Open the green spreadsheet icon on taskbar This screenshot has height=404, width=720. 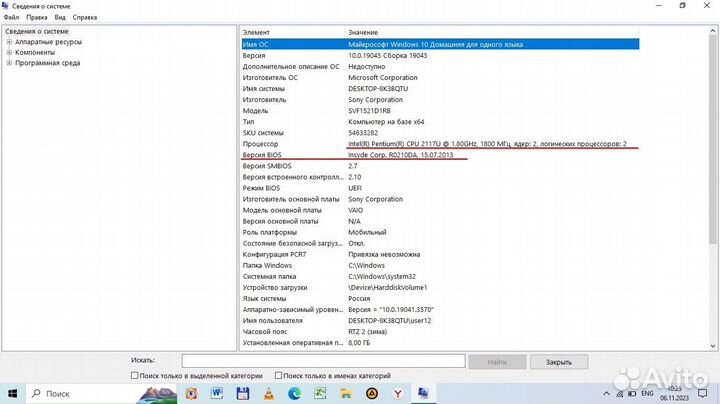click(320, 393)
